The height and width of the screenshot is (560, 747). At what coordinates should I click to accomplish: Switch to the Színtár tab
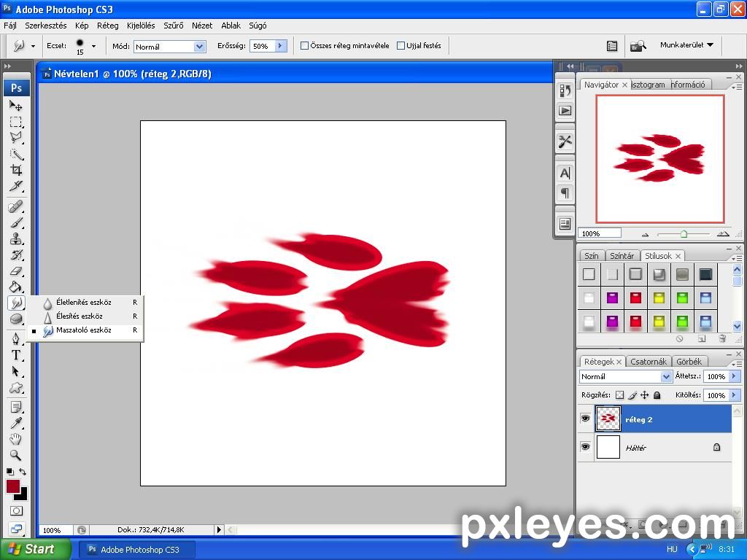622,256
